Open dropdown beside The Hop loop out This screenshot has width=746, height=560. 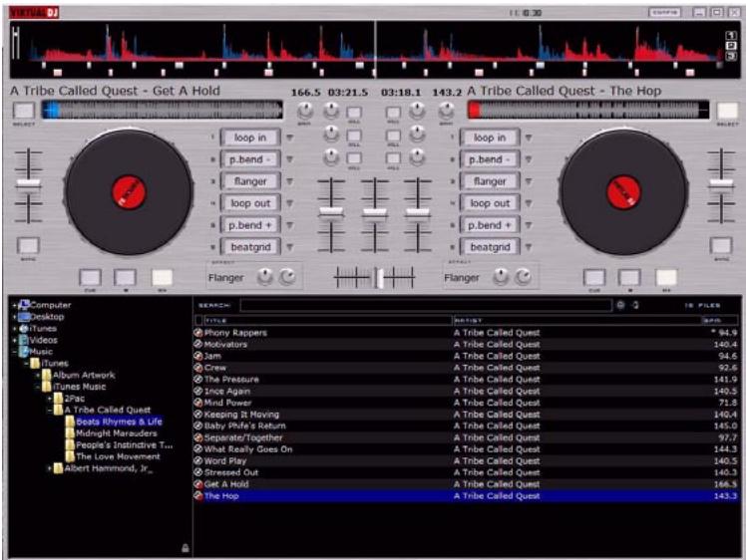529,203
